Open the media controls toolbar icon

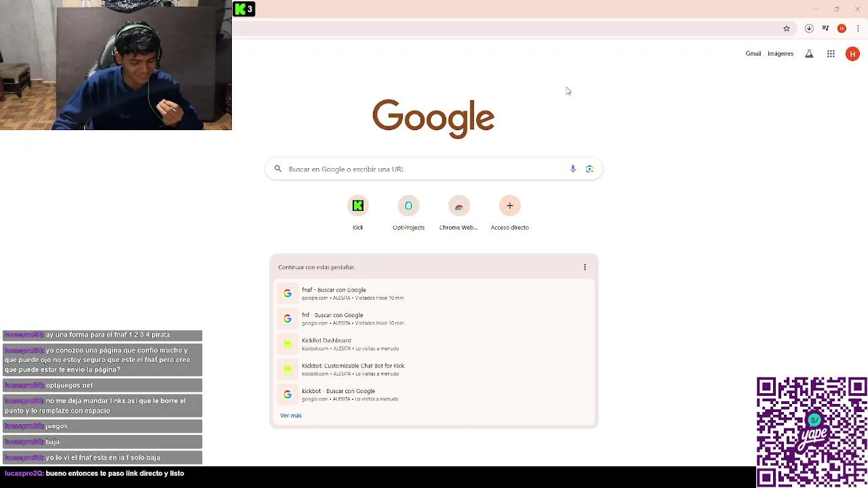click(x=825, y=28)
